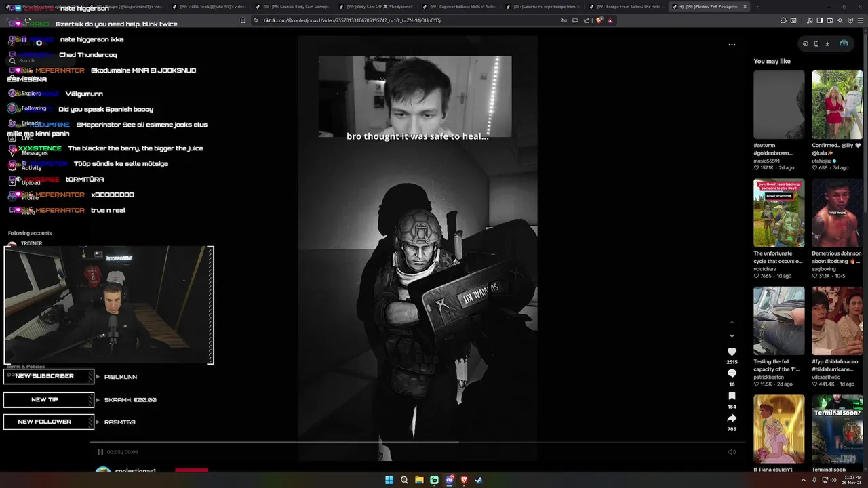Open TikTok get-app phone icon
Viewport: 868px width, 488px height.
pos(816,43)
